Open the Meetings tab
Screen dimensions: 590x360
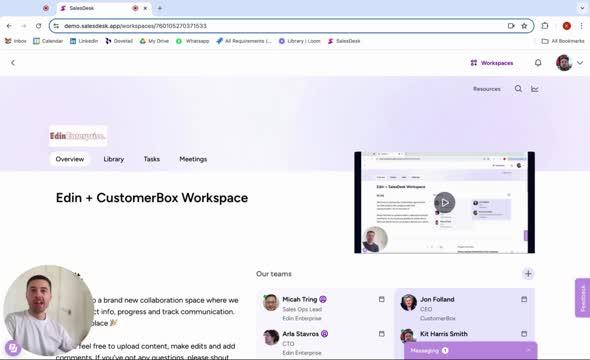[x=193, y=159]
